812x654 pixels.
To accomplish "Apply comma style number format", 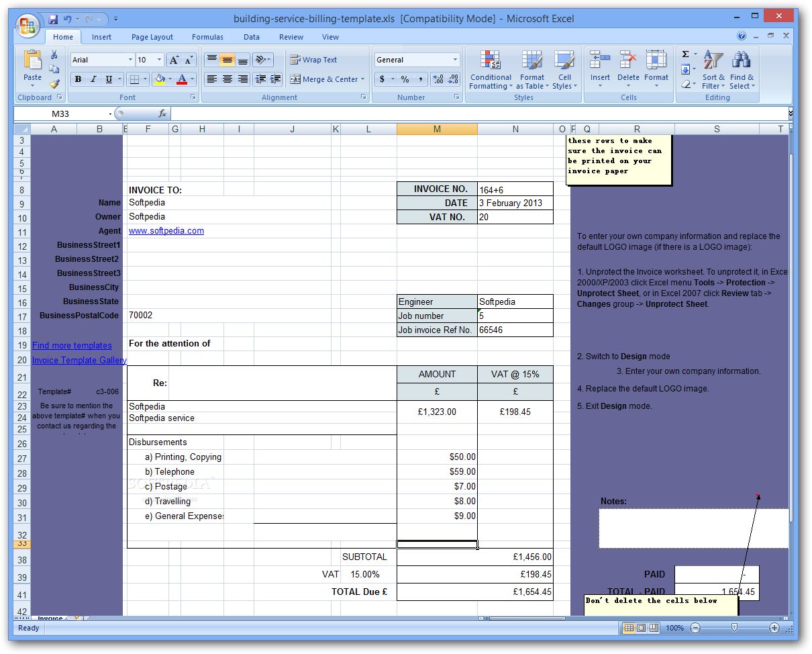I will click(421, 79).
